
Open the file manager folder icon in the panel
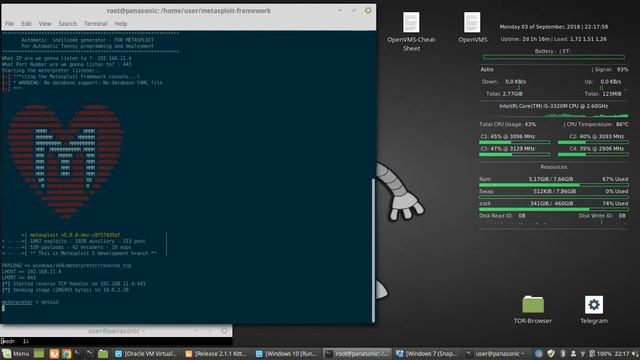click(x=103, y=353)
